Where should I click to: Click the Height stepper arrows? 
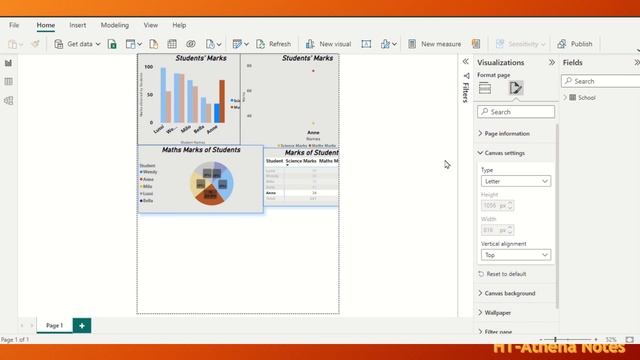tap(510, 206)
